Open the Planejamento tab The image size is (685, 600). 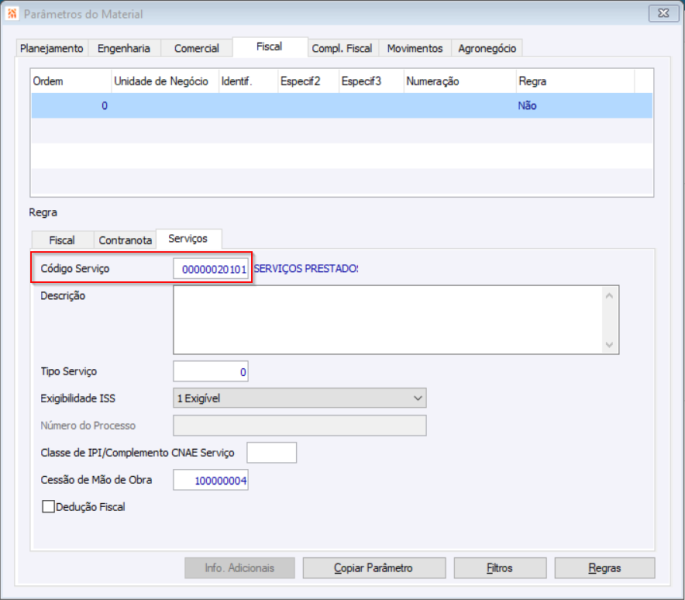pos(52,48)
